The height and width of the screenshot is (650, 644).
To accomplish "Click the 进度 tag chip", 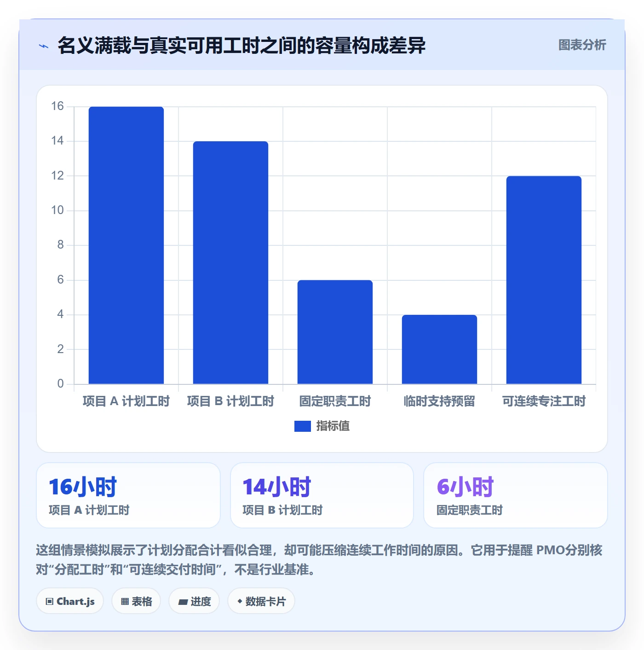I will (x=194, y=601).
